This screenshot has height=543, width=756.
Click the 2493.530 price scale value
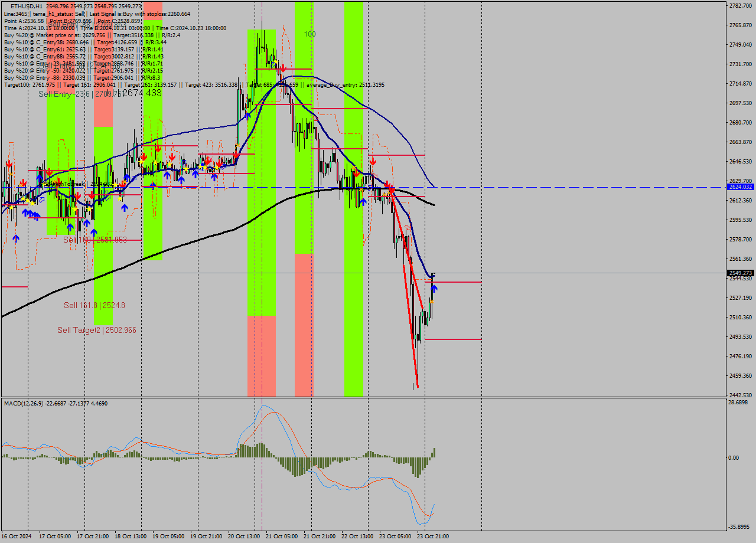pyautogui.click(x=741, y=336)
